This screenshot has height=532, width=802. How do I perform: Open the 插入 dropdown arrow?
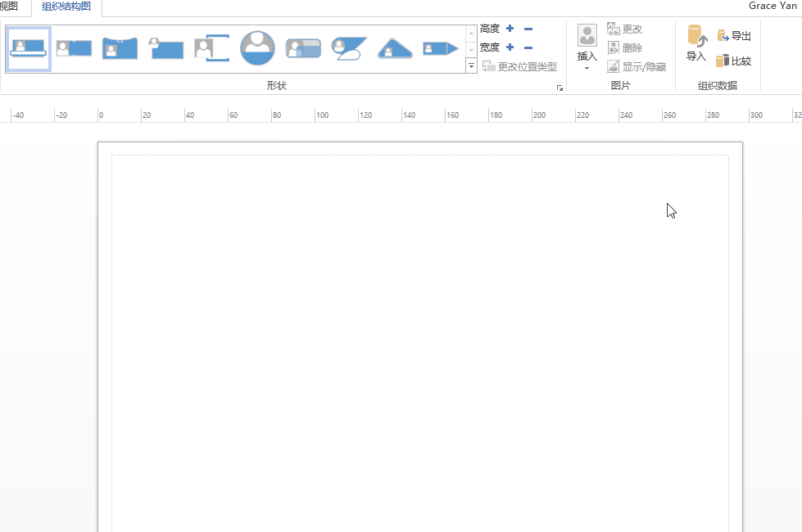587,69
